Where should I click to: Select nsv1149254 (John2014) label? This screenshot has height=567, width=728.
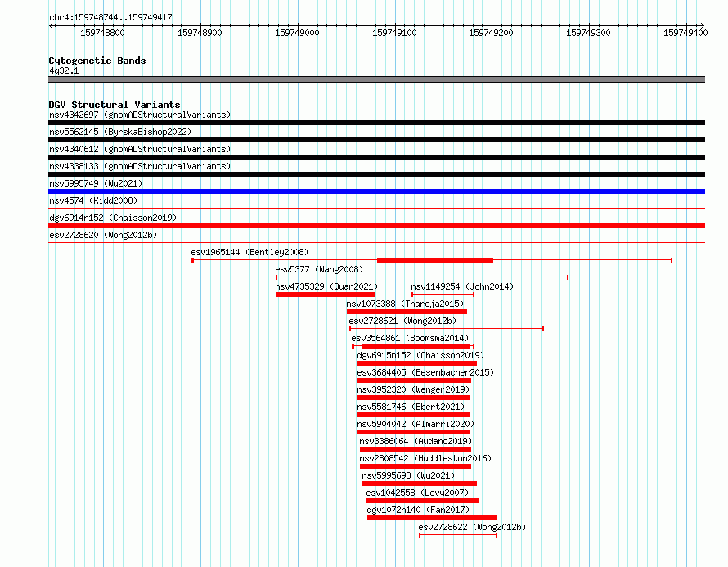pyautogui.click(x=462, y=286)
